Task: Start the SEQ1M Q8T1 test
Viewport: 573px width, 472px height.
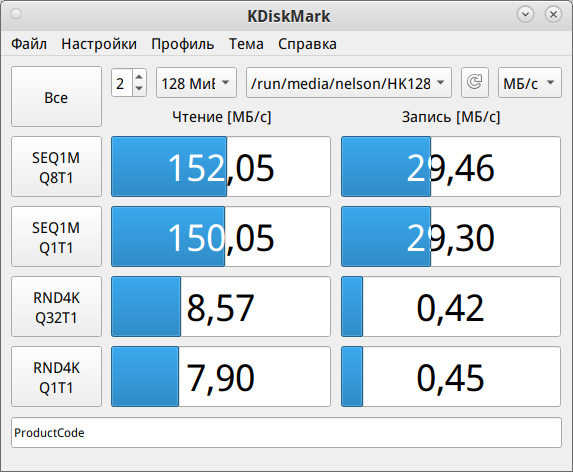Action: tap(56, 167)
